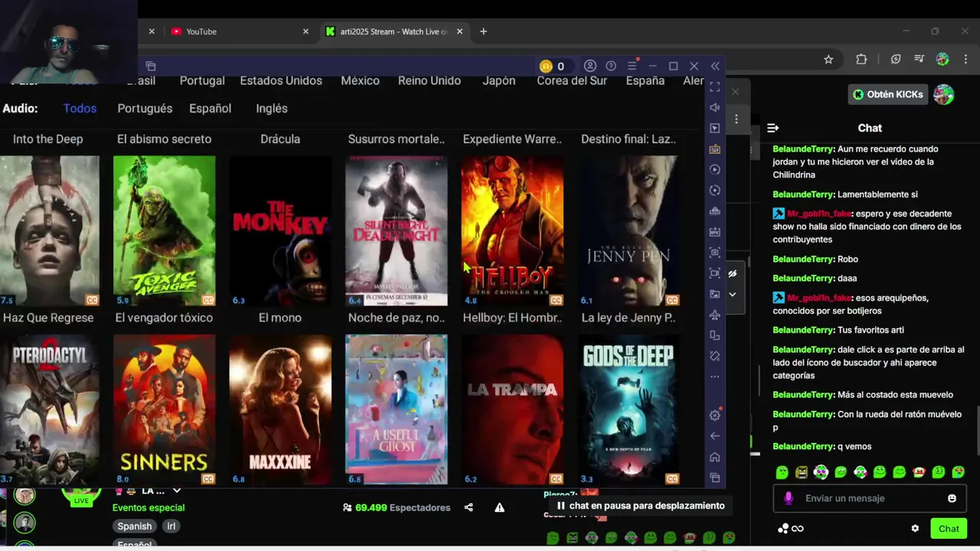Open a new browser tab

(483, 31)
